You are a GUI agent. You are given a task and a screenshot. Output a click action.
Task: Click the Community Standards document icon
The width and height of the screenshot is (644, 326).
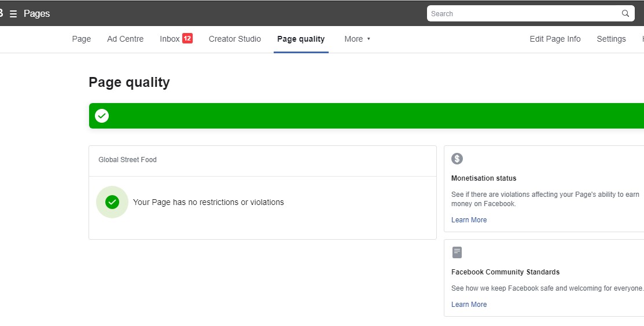click(457, 252)
